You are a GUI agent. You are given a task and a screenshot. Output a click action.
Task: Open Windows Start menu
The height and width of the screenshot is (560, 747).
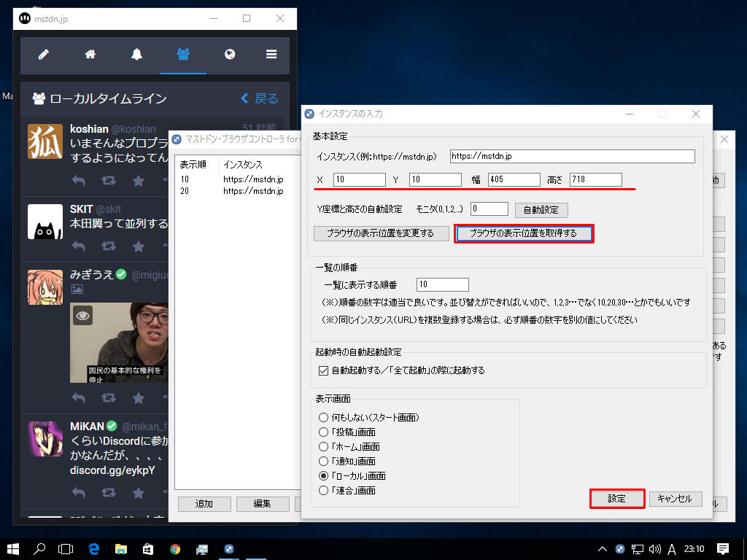coord(13,549)
